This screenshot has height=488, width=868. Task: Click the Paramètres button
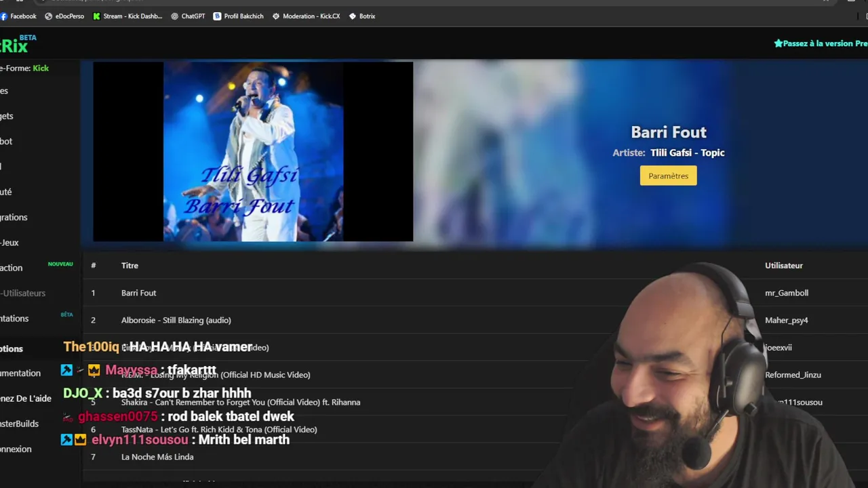pyautogui.click(x=668, y=176)
